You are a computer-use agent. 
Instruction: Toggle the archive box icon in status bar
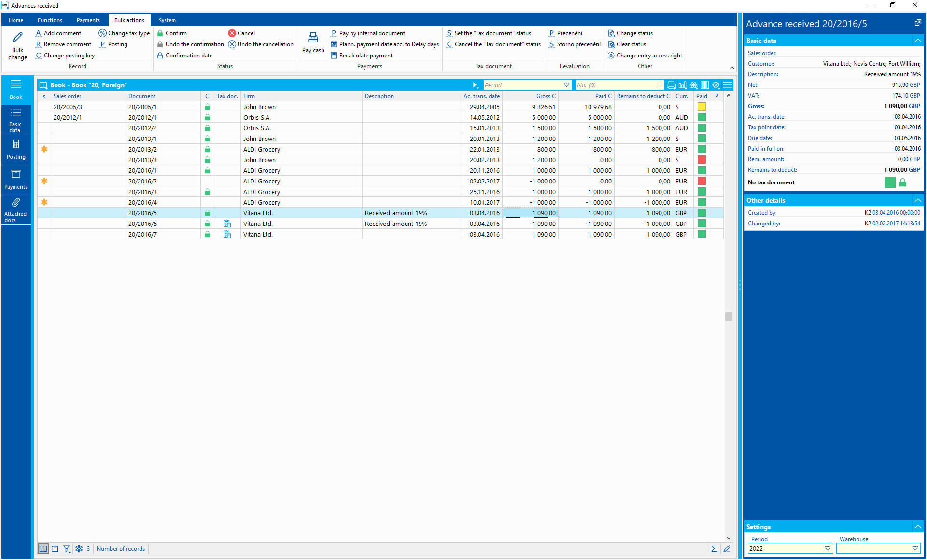tap(55, 549)
